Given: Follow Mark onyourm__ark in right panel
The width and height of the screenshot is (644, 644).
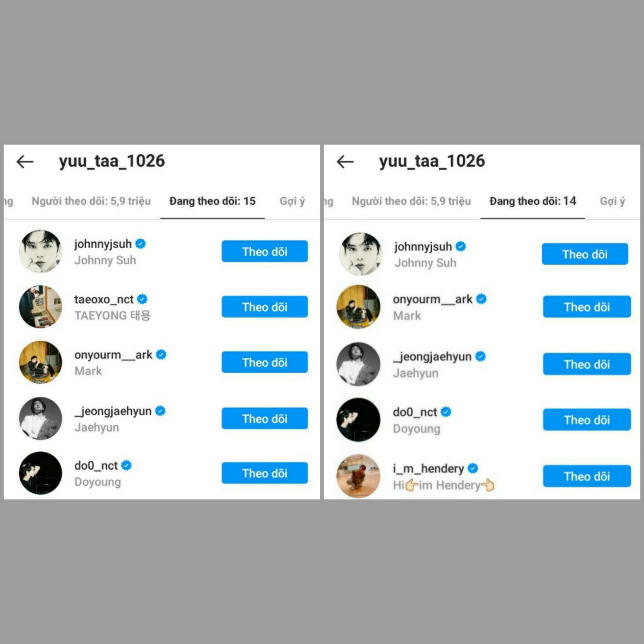Looking at the screenshot, I should tap(587, 307).
